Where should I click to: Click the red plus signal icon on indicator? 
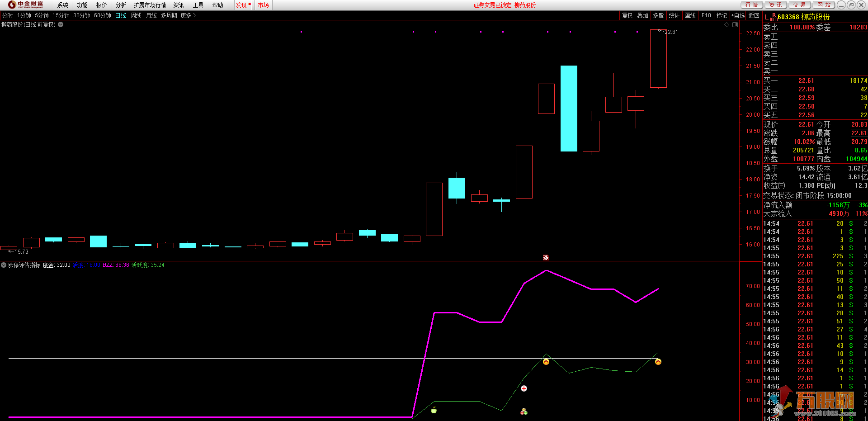(524, 388)
